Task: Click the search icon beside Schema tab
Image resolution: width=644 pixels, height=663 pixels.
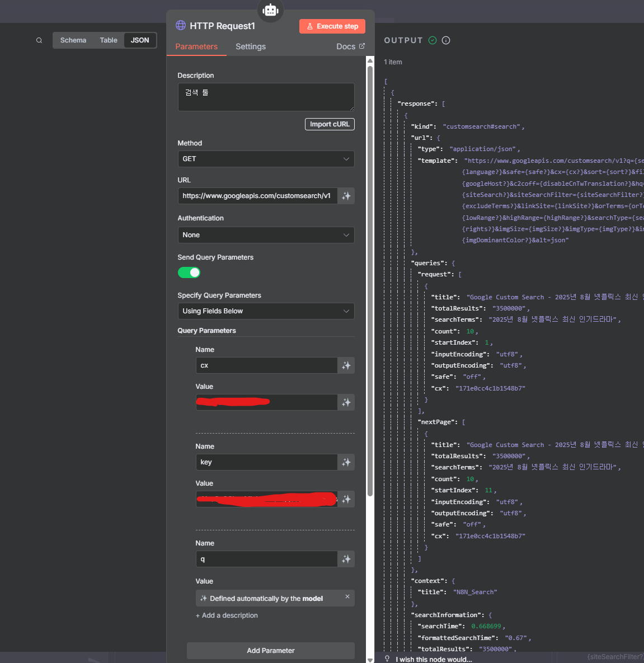Action: 39,41
